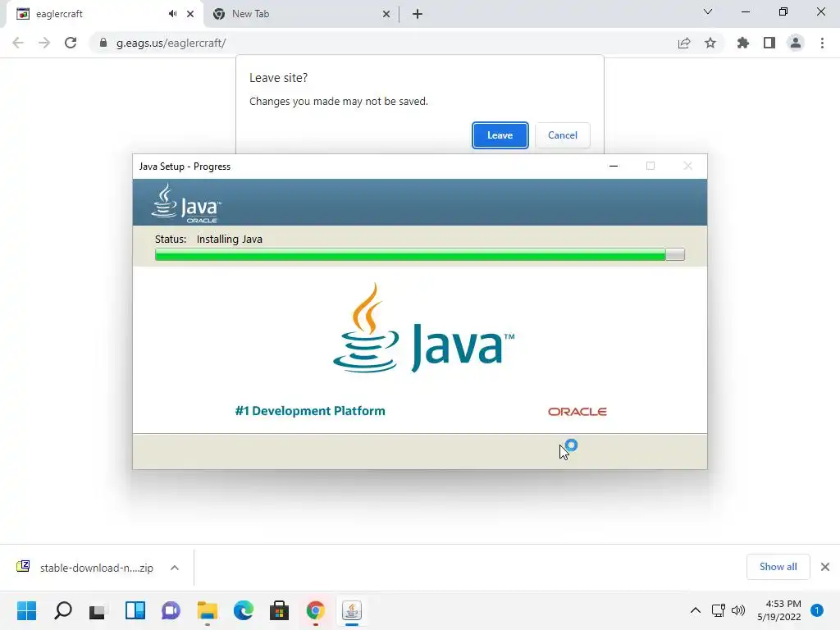Open the tab search chevron
Viewport: 840px width, 630px height.
coord(708,11)
